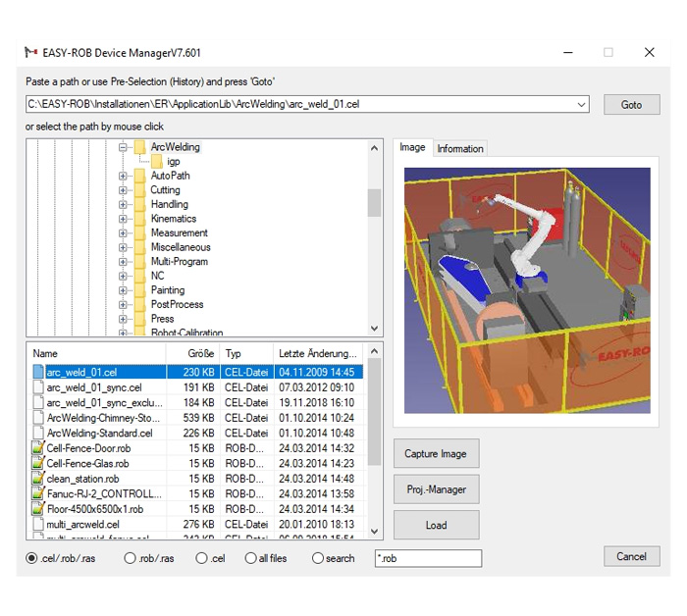Viewport: 687px width, 616px height.
Task: Click the Cell-Fence-Door.rob file icon
Action: tap(38, 448)
